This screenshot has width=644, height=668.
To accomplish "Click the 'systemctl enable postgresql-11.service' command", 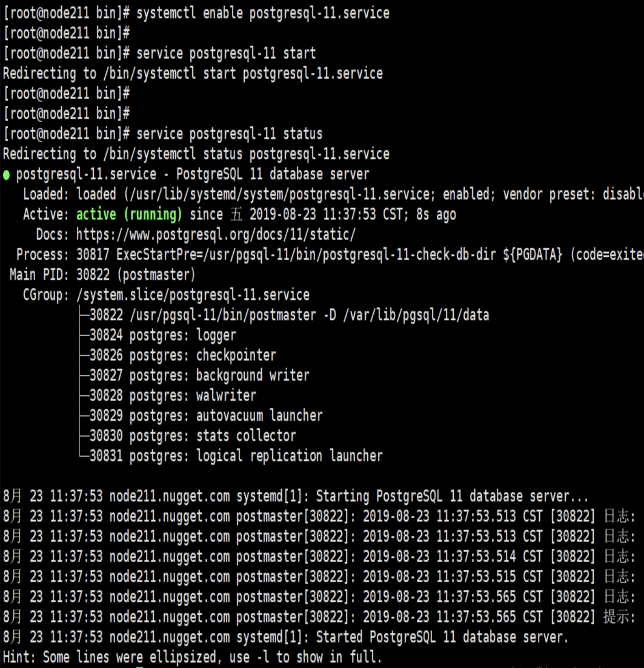I will coord(263,13).
